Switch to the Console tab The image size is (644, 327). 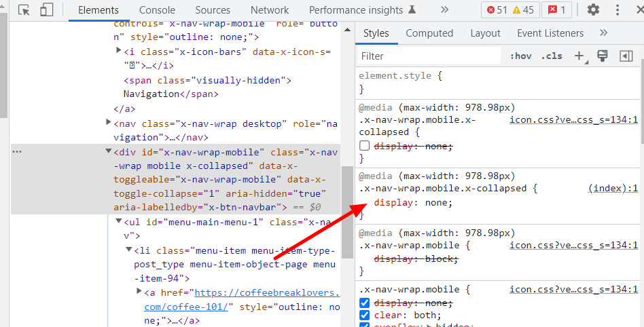point(157,10)
